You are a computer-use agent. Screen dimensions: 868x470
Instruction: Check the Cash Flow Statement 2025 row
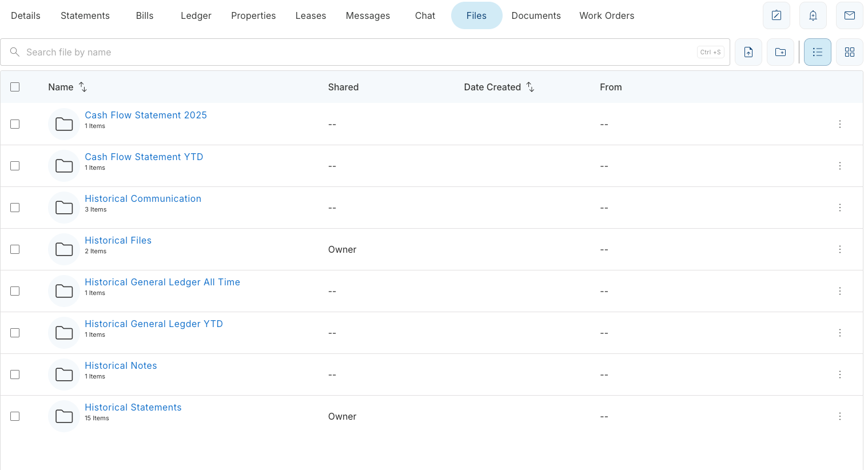[x=15, y=124]
